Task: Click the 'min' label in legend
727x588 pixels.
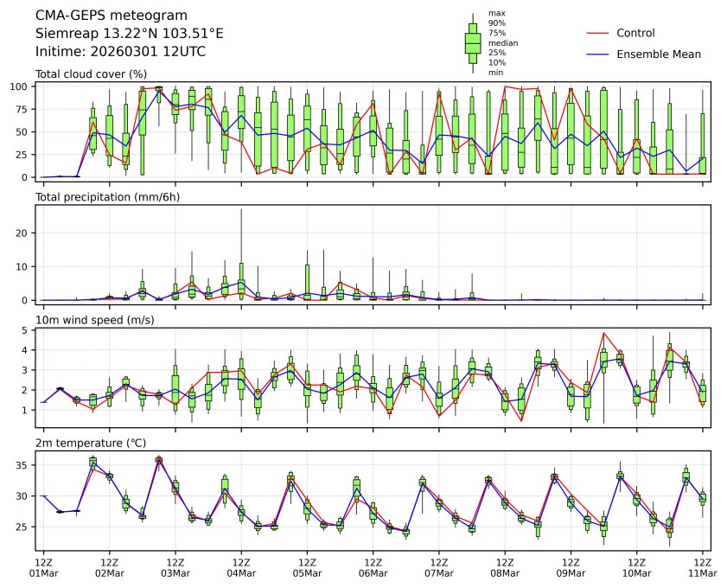Action: point(495,73)
